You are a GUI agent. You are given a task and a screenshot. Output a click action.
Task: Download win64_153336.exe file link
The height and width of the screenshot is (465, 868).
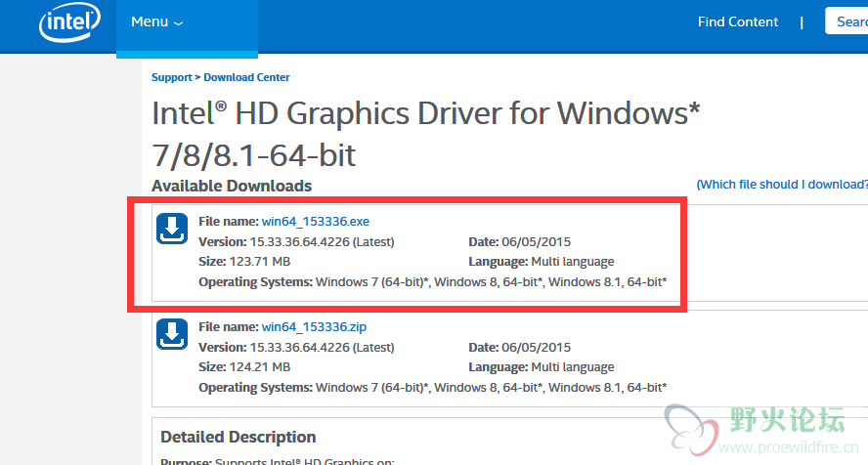coord(316,221)
